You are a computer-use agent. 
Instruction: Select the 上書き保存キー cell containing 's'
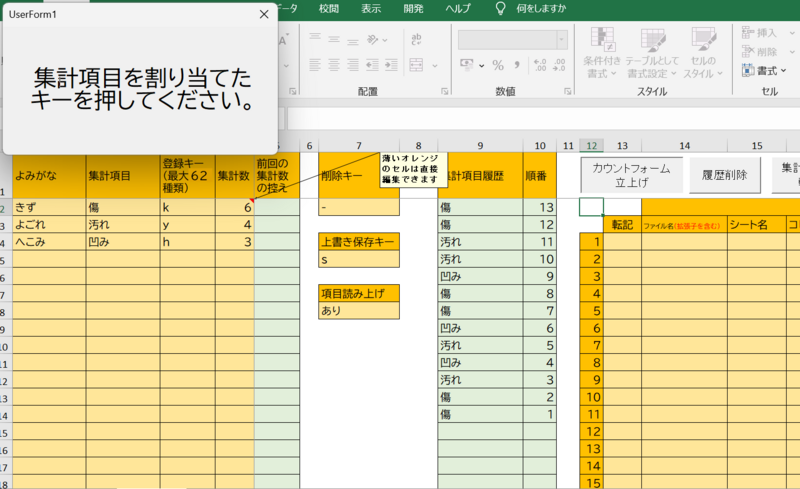click(359, 259)
